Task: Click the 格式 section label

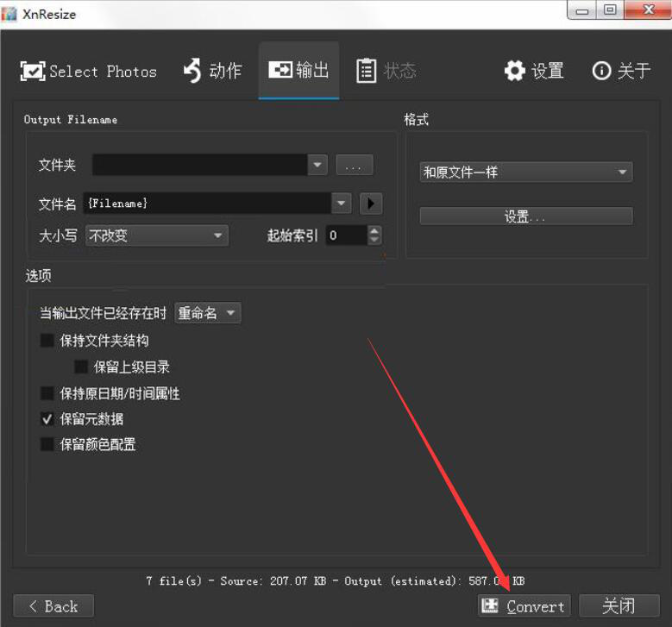Action: (x=416, y=119)
